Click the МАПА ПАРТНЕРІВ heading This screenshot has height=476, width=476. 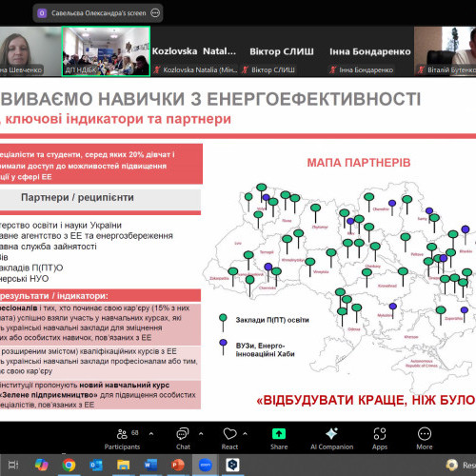[359, 163]
